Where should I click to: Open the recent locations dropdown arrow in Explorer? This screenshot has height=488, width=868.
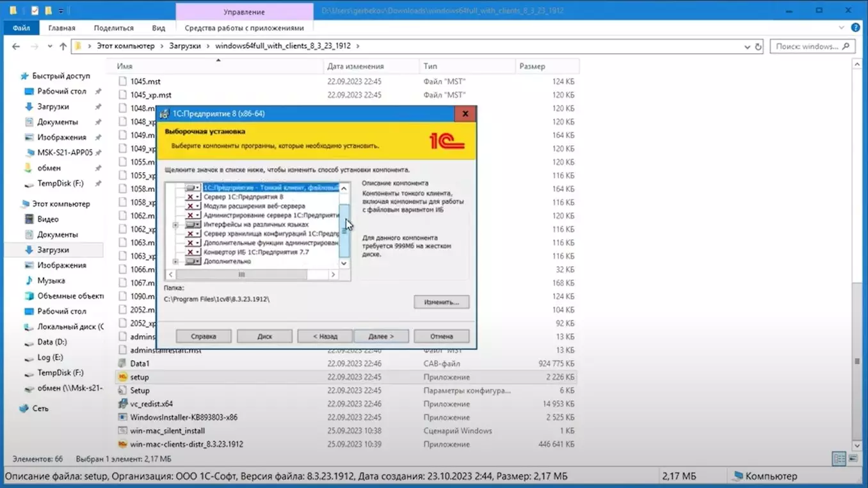(x=49, y=47)
